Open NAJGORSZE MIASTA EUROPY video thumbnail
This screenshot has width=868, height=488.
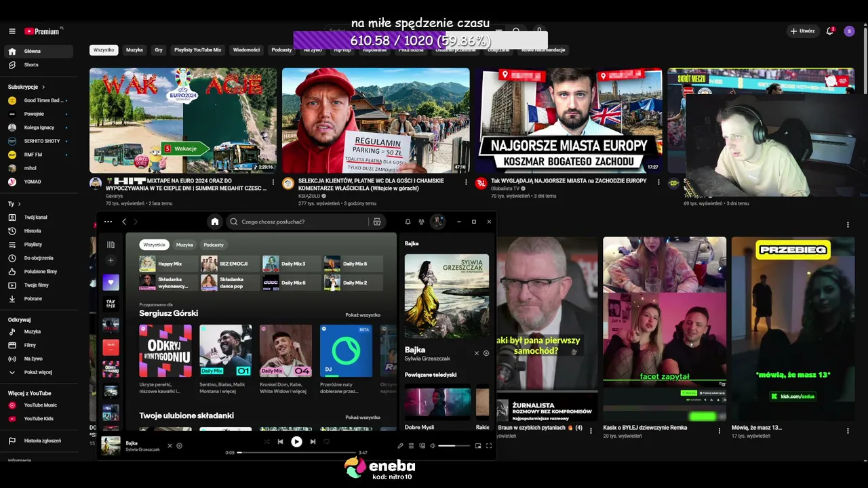568,121
